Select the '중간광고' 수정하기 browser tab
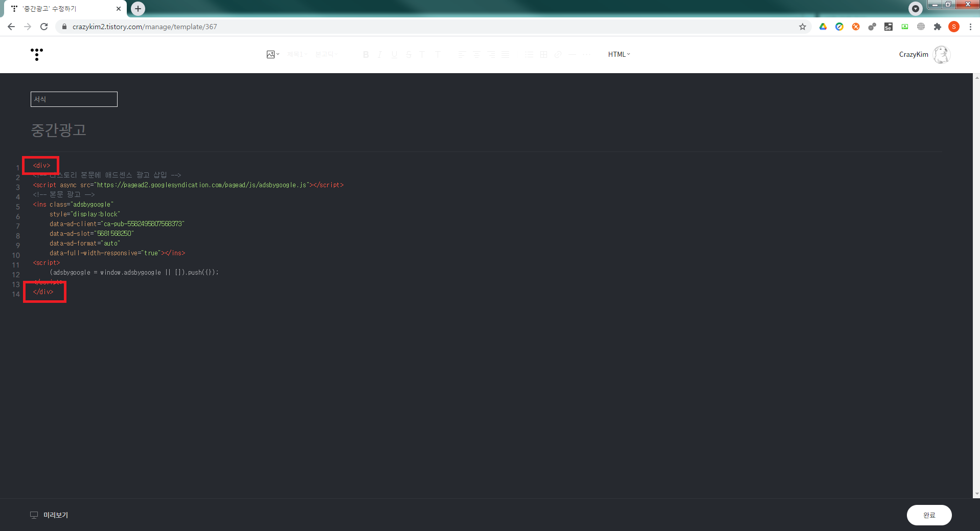The image size is (980, 531). click(65, 9)
